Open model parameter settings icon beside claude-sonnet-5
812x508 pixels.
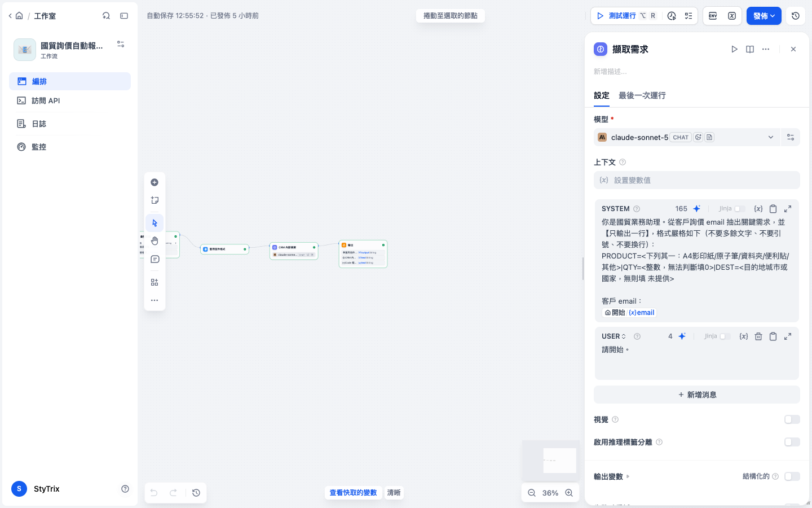pos(791,137)
